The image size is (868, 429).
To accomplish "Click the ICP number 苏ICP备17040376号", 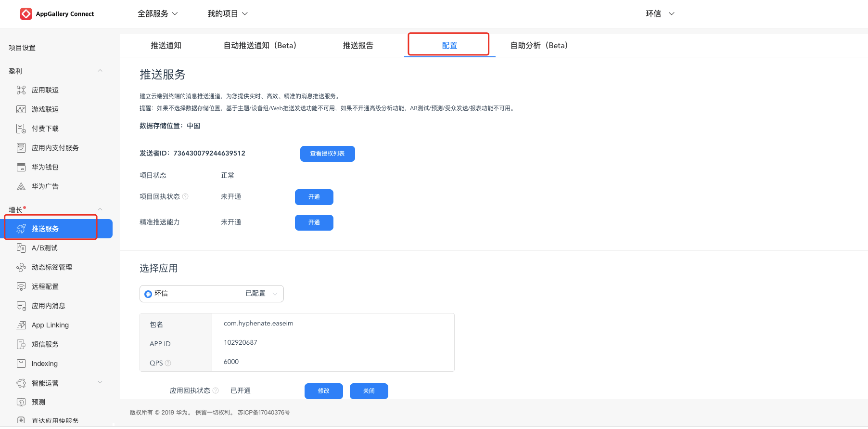I will point(264,413).
